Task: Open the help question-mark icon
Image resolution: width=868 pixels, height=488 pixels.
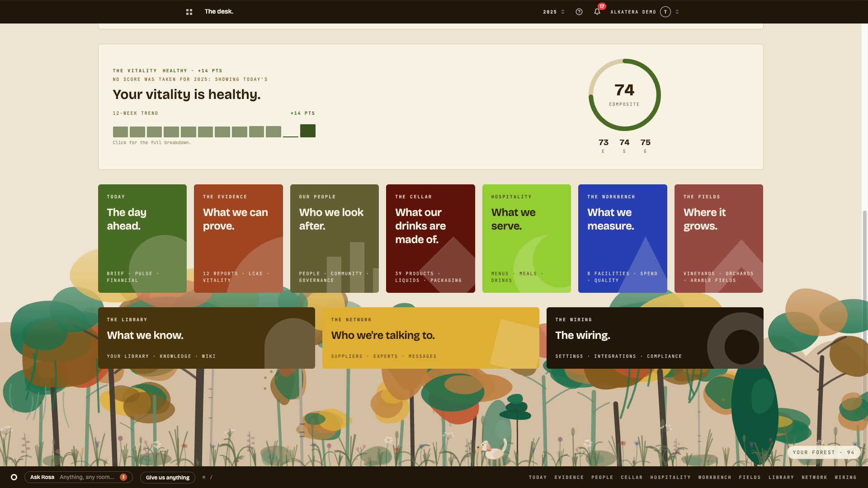Action: 579,12
